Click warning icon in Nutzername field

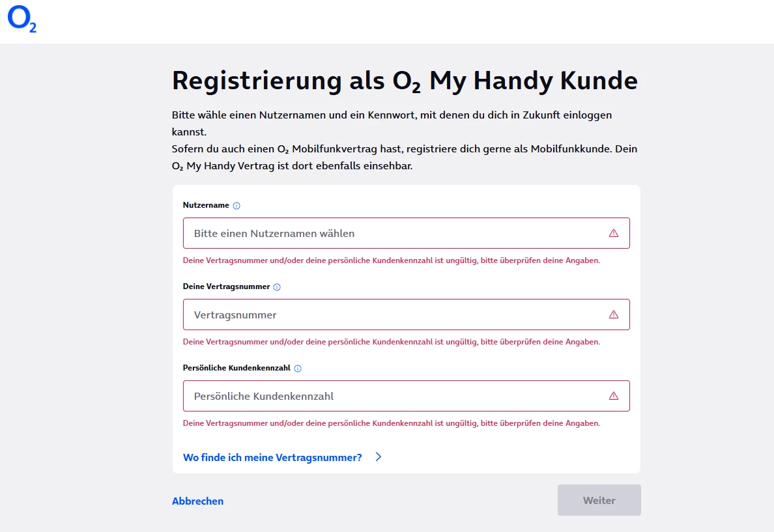coord(613,233)
